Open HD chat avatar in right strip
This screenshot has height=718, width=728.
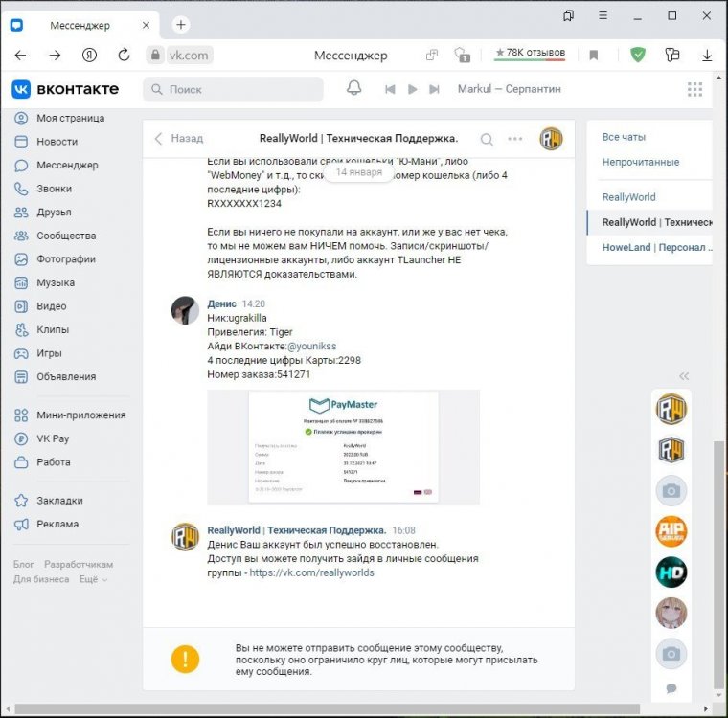(x=671, y=572)
